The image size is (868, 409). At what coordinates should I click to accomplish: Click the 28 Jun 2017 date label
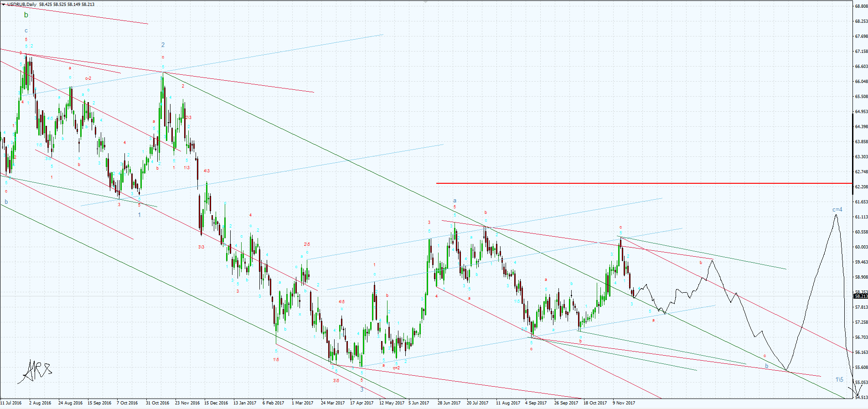[x=449, y=403]
